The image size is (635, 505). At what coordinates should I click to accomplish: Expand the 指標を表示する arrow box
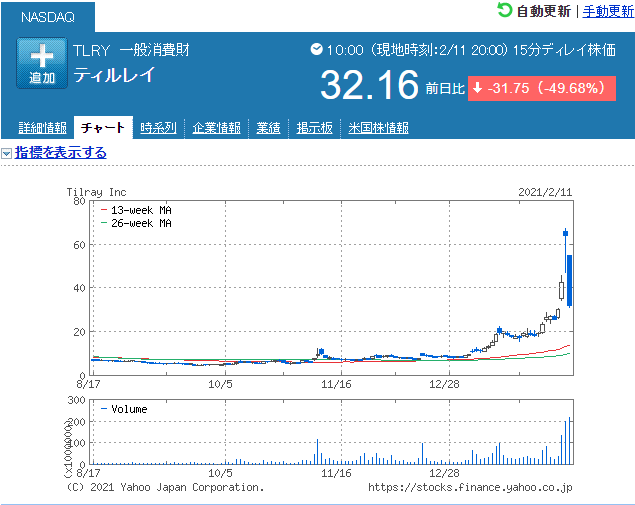6,153
